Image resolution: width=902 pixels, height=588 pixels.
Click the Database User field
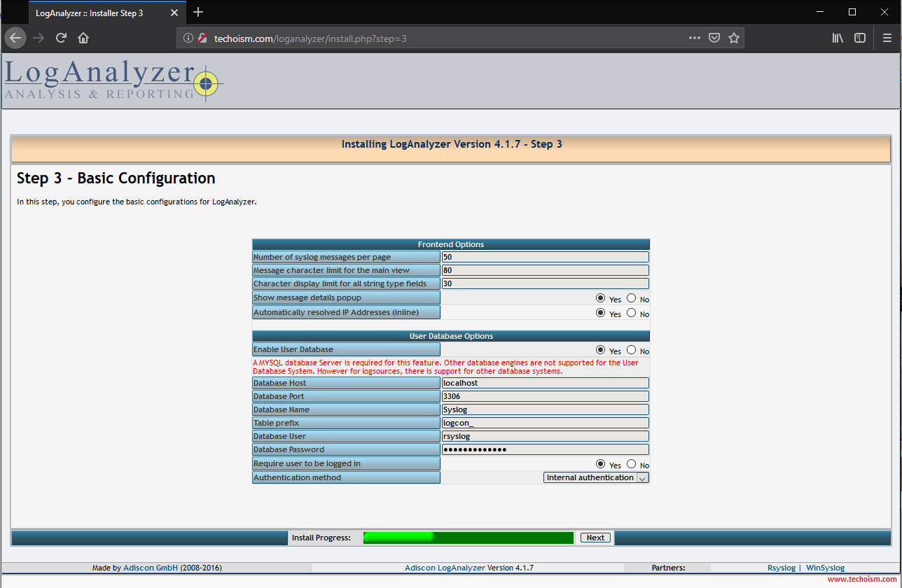coord(545,436)
